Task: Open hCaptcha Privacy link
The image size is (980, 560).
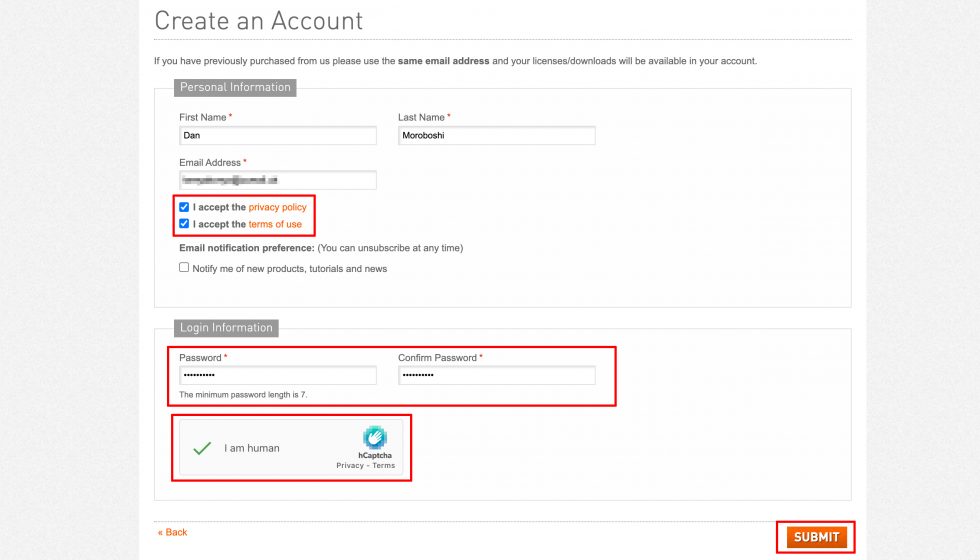Action: 350,466
